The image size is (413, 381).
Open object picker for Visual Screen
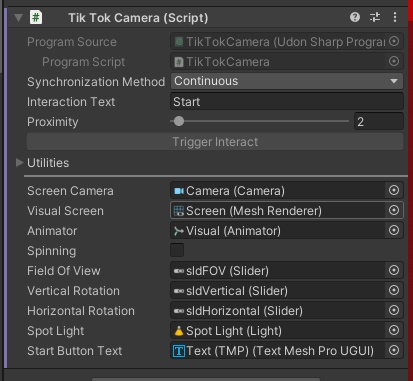pyautogui.click(x=394, y=210)
